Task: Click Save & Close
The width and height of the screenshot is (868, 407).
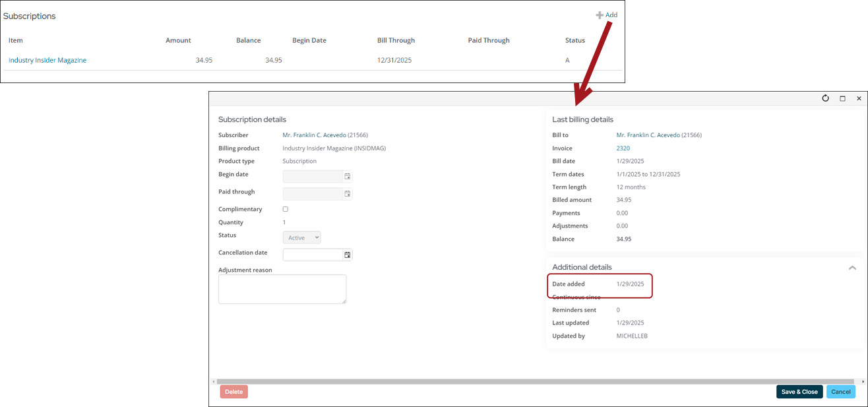Action: [x=799, y=392]
